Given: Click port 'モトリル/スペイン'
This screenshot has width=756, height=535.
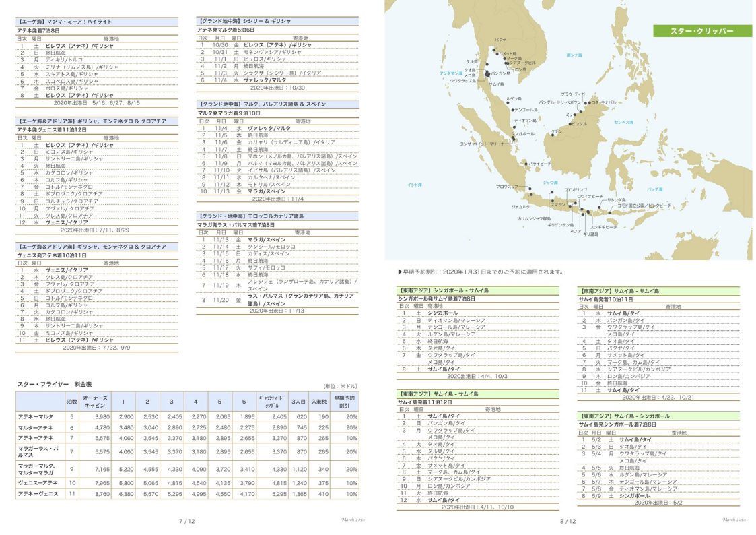Looking at the screenshot, I should (x=269, y=184).
